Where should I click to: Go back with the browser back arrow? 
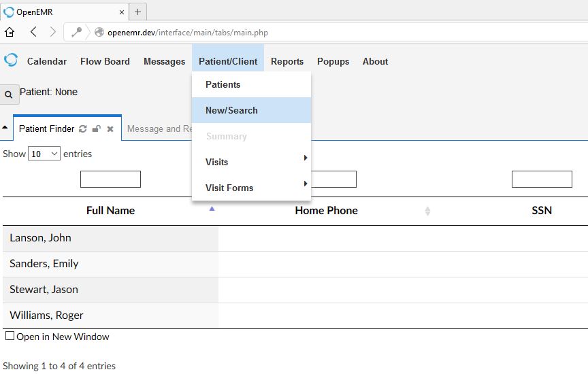(x=33, y=32)
